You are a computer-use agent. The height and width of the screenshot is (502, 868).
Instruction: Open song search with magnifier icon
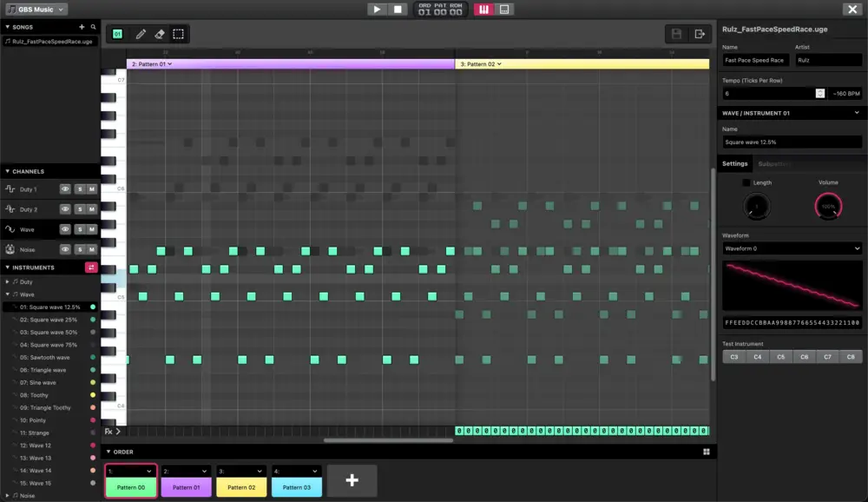pos(93,27)
